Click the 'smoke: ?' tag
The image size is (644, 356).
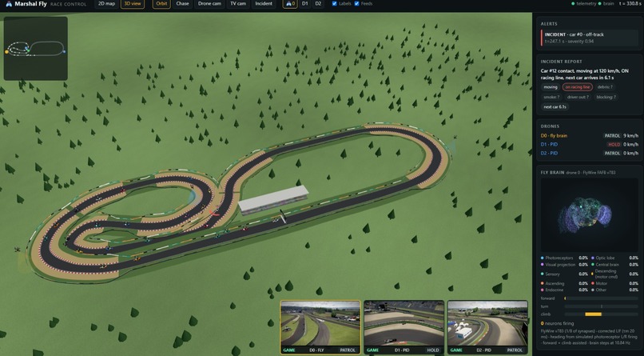(551, 97)
